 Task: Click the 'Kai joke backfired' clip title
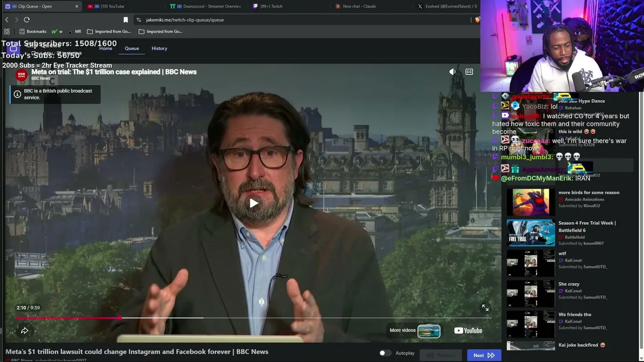click(x=582, y=345)
